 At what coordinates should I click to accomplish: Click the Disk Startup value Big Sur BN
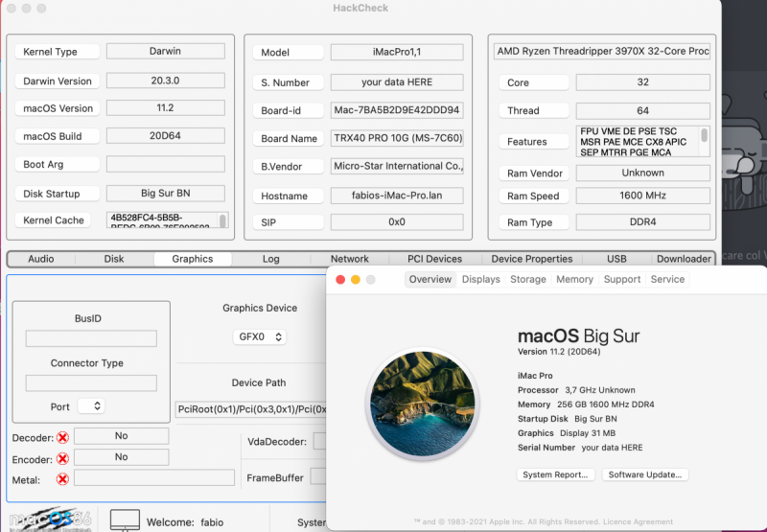[x=165, y=193]
